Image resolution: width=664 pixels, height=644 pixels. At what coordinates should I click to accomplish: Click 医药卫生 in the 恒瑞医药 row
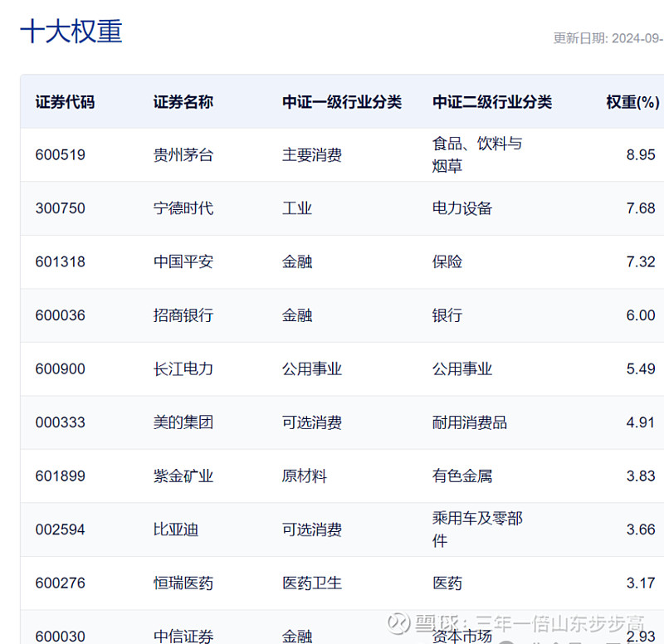(x=312, y=583)
